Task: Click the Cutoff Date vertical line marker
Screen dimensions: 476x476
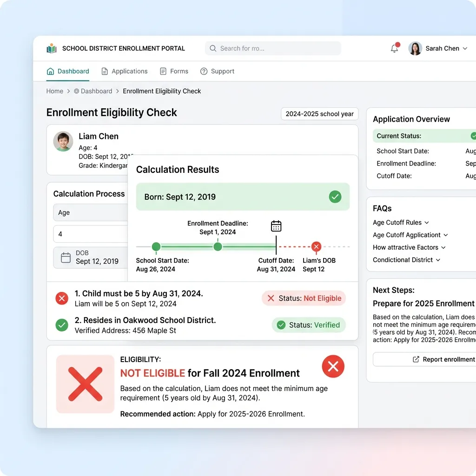Action: [x=276, y=245]
